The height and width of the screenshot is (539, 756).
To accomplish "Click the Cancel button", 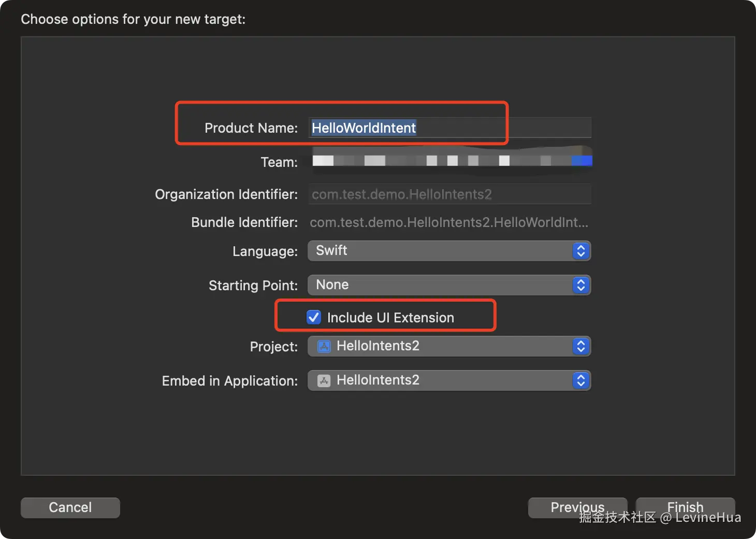I will click(70, 507).
